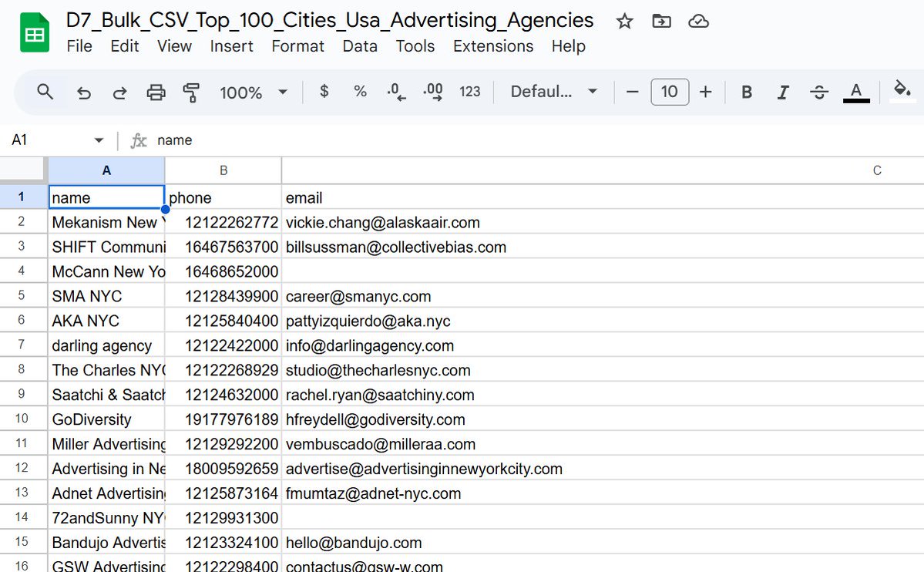Select the vickie.chang@alaskaair.com cell
The image size is (924, 572).
click(603, 222)
